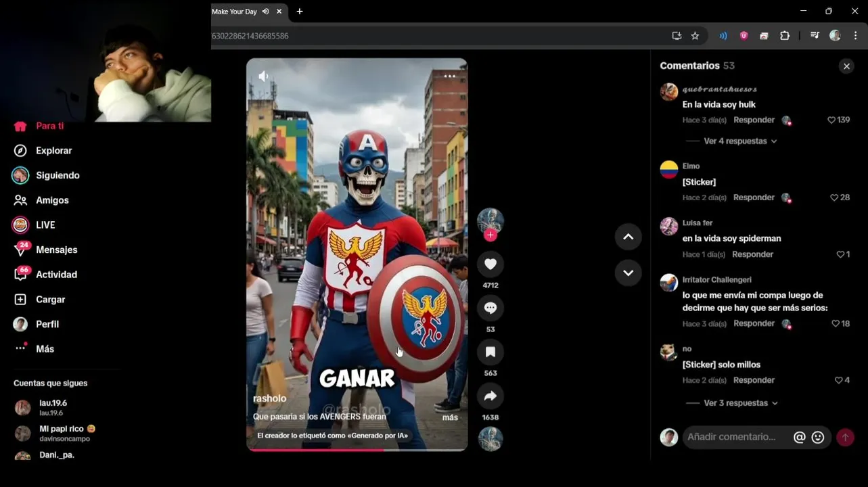Open the browser extensions puzzle icon
868x487 pixels.
[x=785, y=36]
